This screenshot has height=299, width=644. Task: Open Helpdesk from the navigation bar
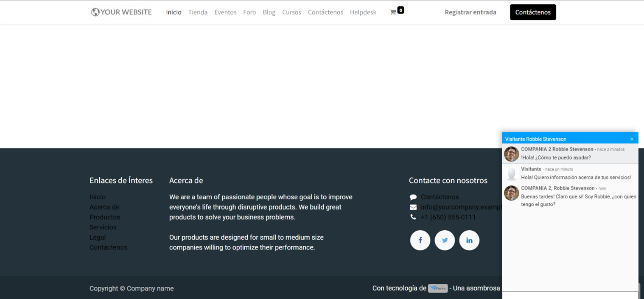coord(363,12)
